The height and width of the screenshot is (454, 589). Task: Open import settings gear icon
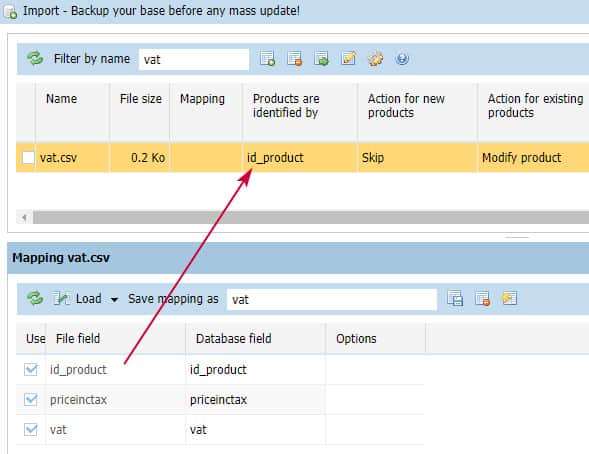click(375, 59)
